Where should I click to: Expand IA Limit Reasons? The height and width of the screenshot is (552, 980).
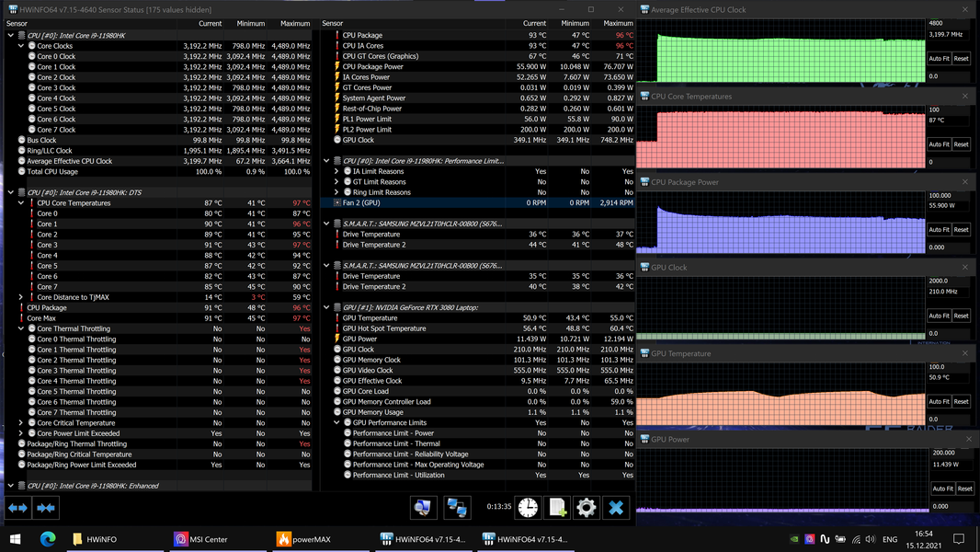[x=336, y=171]
